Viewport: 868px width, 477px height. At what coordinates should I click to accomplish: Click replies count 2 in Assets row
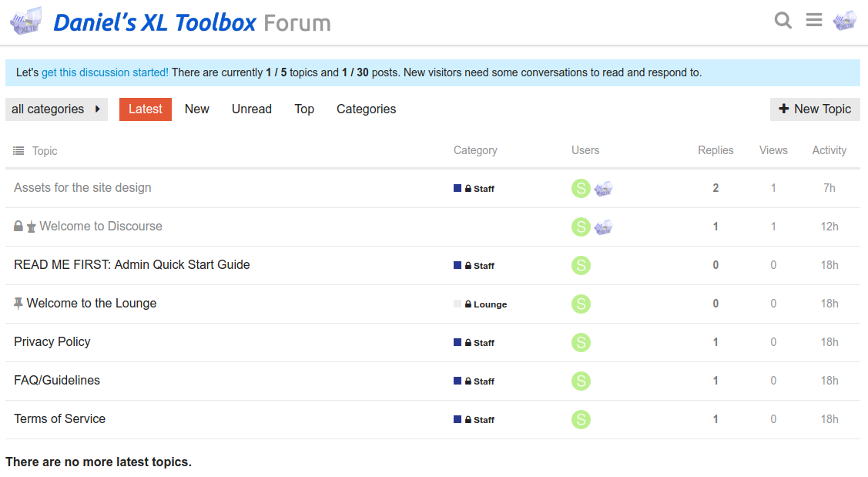pos(716,188)
